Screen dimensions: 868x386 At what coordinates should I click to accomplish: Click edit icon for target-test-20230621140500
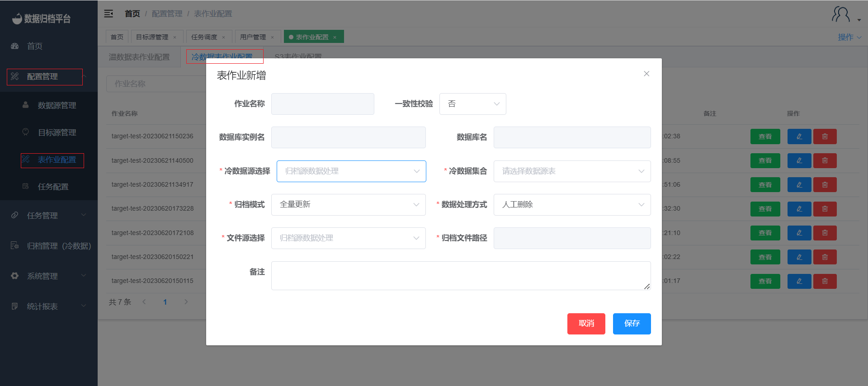(799, 160)
